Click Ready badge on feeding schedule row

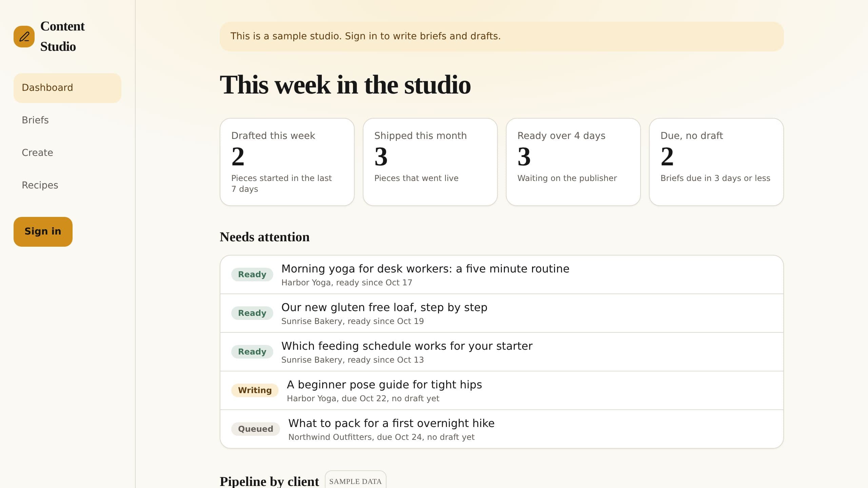(x=252, y=352)
